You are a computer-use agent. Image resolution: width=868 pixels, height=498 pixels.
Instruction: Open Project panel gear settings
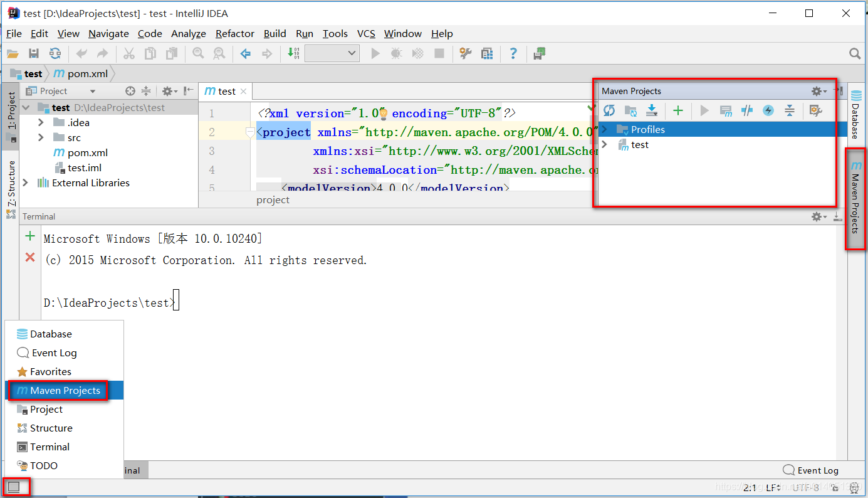click(x=170, y=91)
